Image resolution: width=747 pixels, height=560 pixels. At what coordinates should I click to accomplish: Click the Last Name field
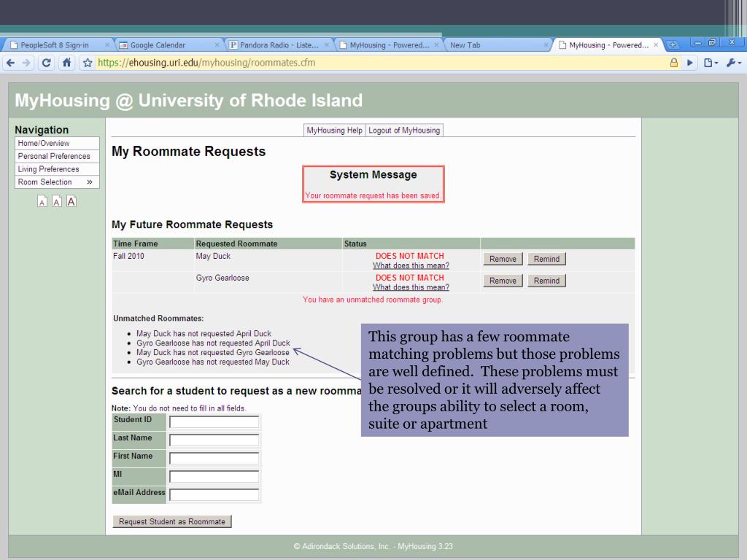(214, 440)
